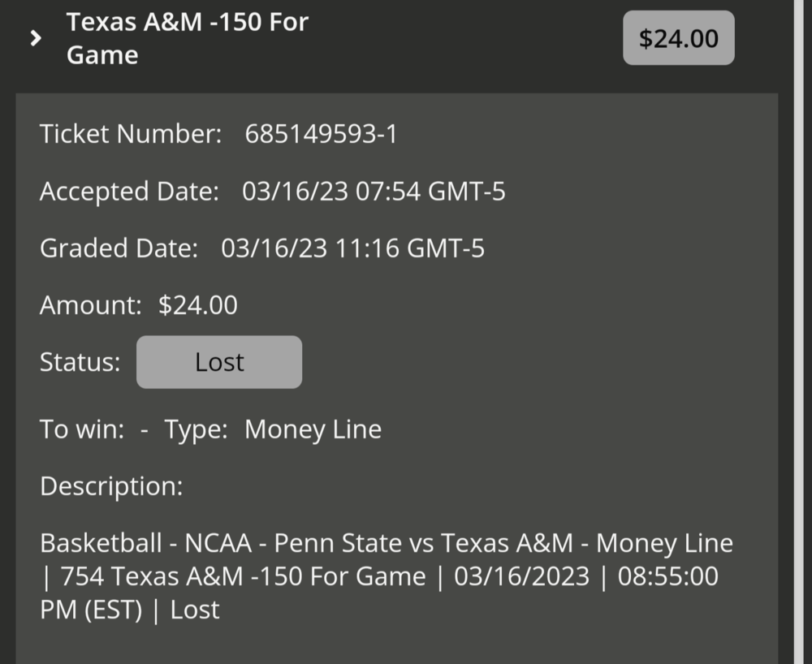Click the Amount label
The image size is (812, 664).
(90, 305)
